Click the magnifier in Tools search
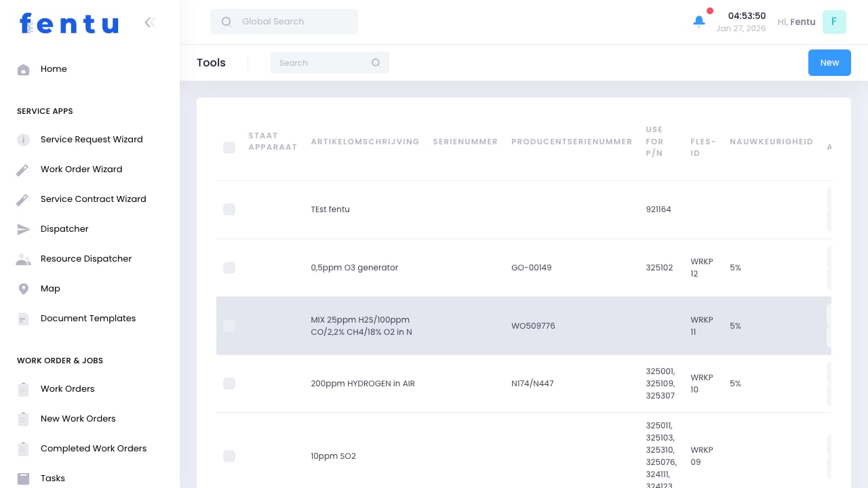Viewport: 868px width, 488px height. coord(376,63)
